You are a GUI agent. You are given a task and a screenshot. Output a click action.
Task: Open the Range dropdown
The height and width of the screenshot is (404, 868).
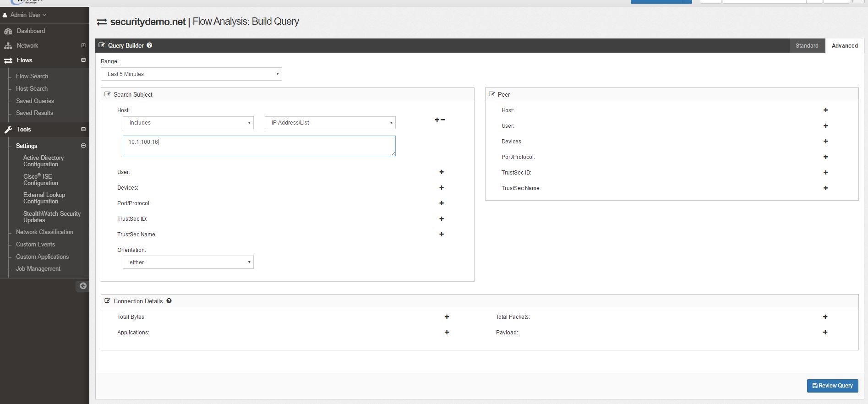click(191, 74)
